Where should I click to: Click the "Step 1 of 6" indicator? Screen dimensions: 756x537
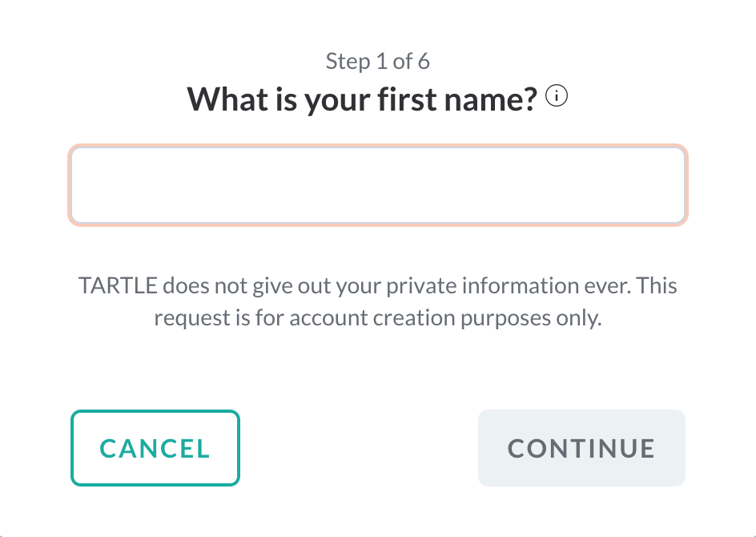pos(378,61)
